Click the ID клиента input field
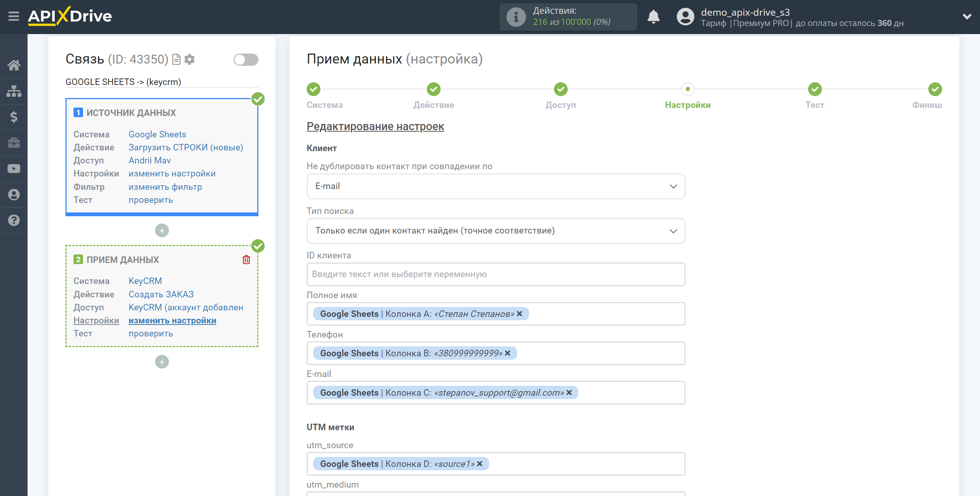Viewport: 980px width, 496px height. [496, 274]
